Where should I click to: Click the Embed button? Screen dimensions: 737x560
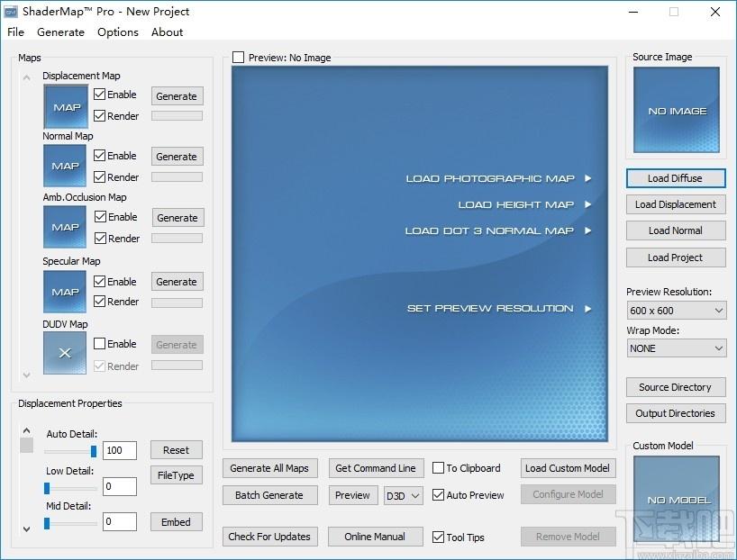click(x=177, y=522)
